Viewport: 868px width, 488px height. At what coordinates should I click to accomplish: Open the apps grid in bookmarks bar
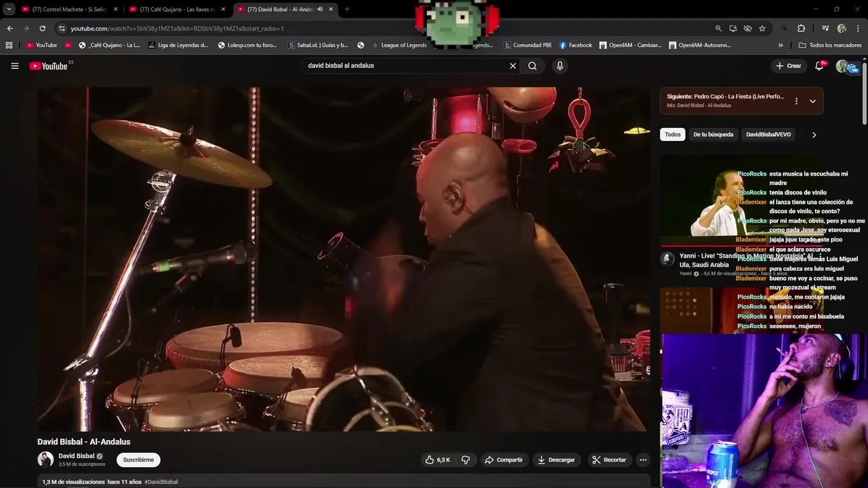pos(9,45)
